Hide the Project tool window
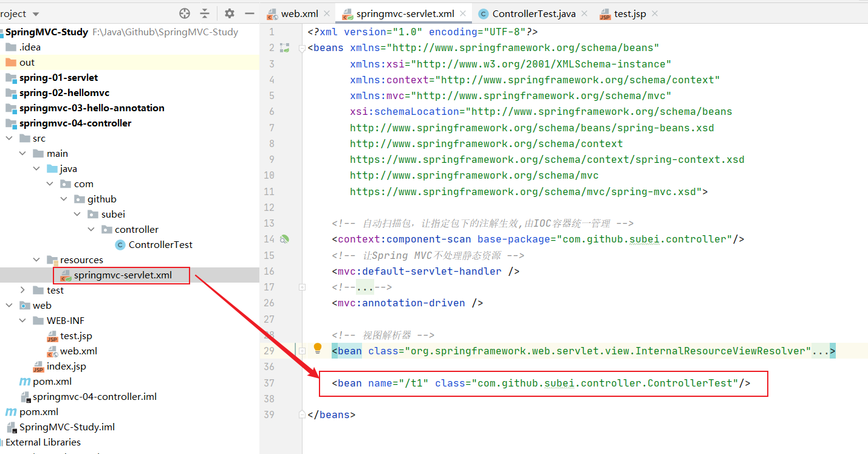The width and height of the screenshot is (868, 454). tap(249, 13)
